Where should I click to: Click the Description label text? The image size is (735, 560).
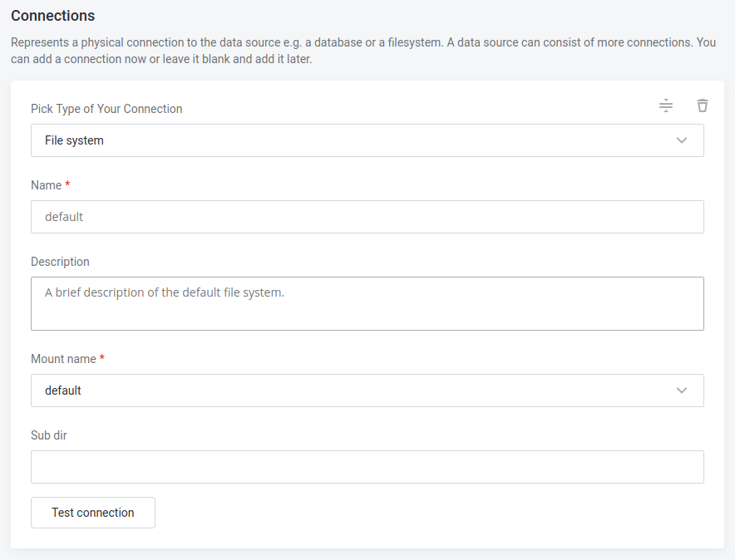(x=60, y=262)
